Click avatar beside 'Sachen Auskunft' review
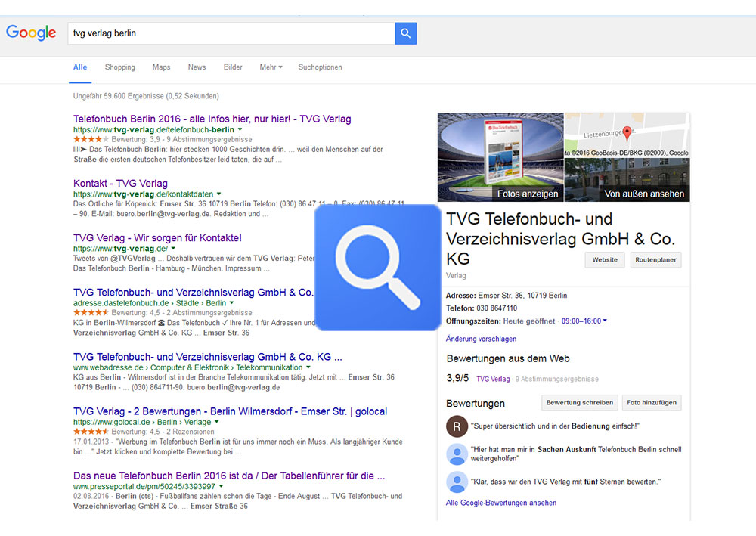This screenshot has height=536, width=756. (457, 454)
